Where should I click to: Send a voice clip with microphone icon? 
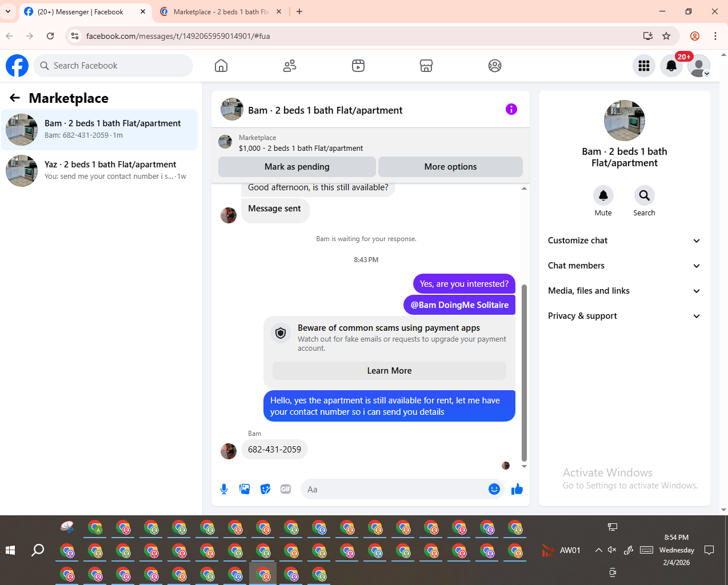click(x=224, y=489)
